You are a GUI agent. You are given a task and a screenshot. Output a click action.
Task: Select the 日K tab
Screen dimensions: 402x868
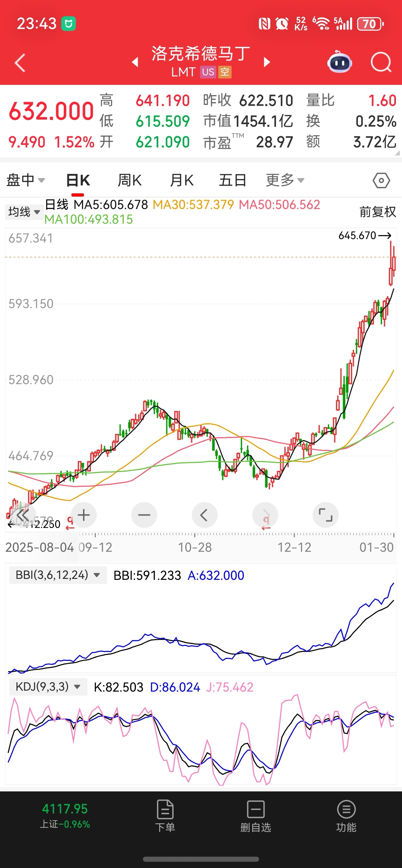point(78,181)
